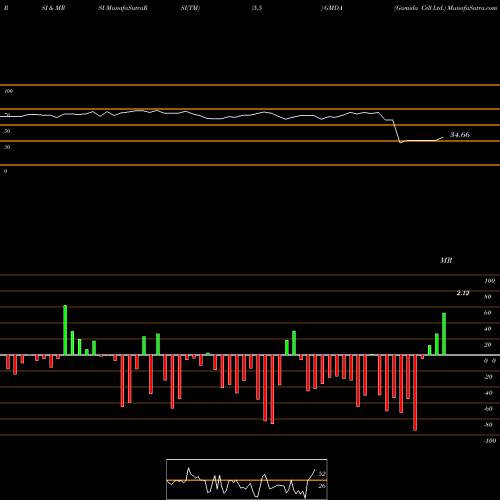Click the SI MunafaSutraR header label
500x500 pixels.
(x=123, y=8)
